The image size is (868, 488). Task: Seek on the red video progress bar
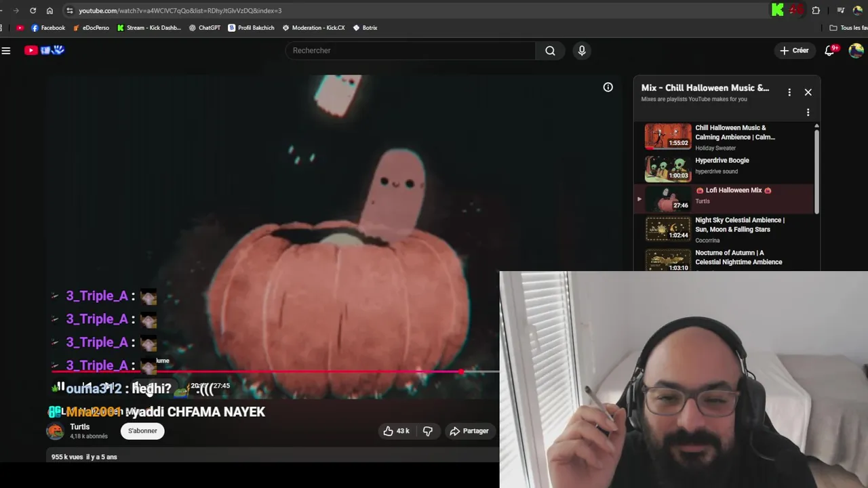click(x=275, y=371)
